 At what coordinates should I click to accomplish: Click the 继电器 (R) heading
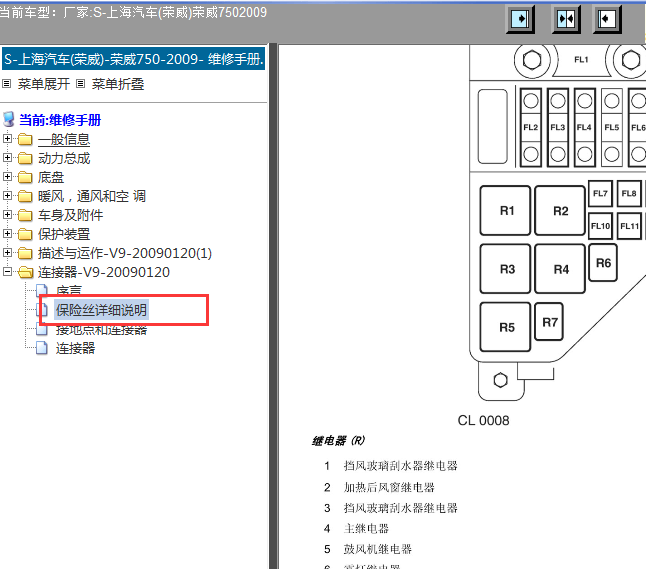[339, 440]
